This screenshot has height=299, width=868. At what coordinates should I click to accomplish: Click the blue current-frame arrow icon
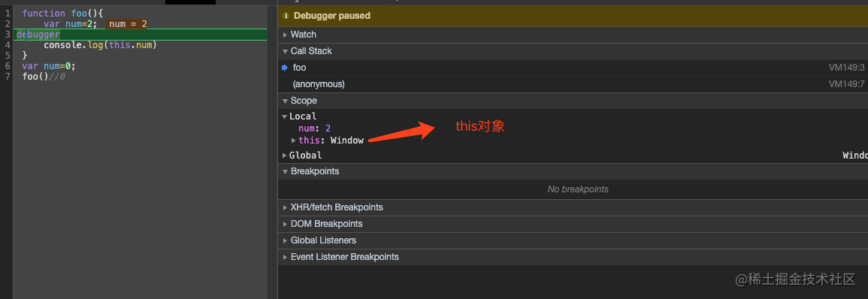coord(285,68)
